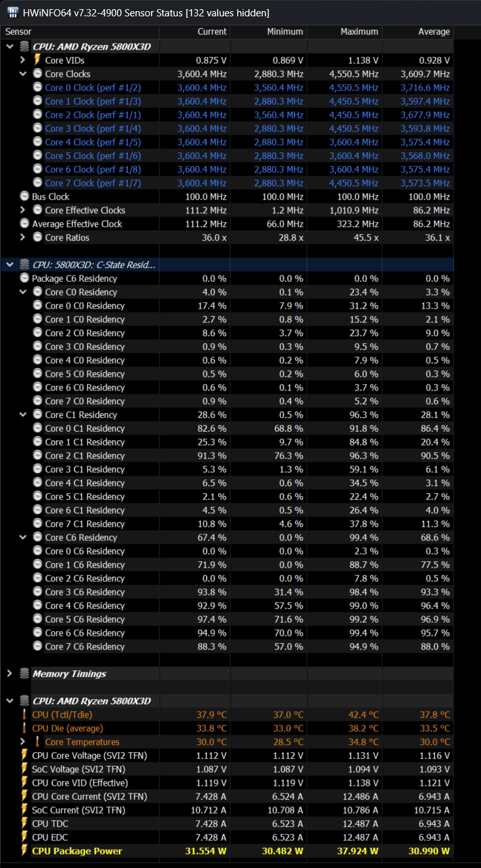The width and height of the screenshot is (481, 868).
Task: Click the clock icon beside Core Clocks
Action: pyautogui.click(x=37, y=74)
